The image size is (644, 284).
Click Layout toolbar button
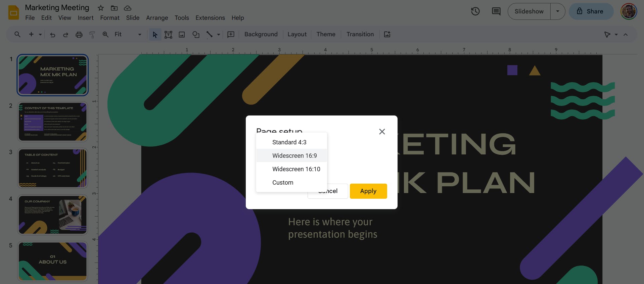coord(297,34)
